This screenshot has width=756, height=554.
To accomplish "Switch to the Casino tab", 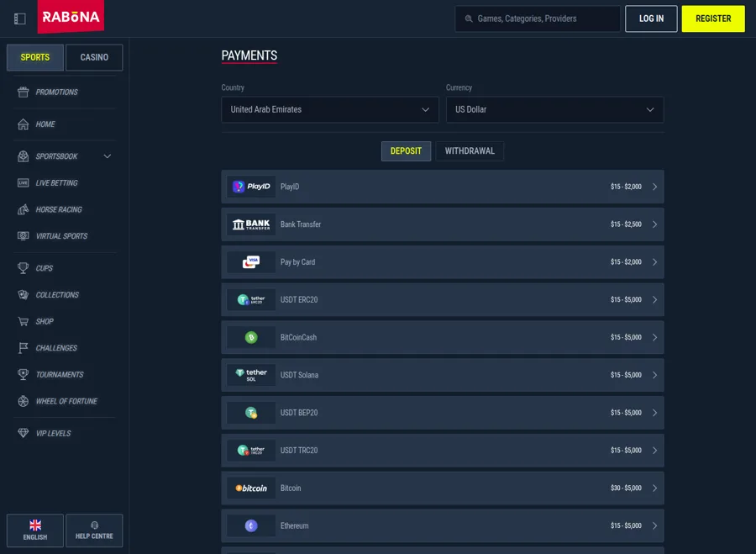I will pos(94,57).
